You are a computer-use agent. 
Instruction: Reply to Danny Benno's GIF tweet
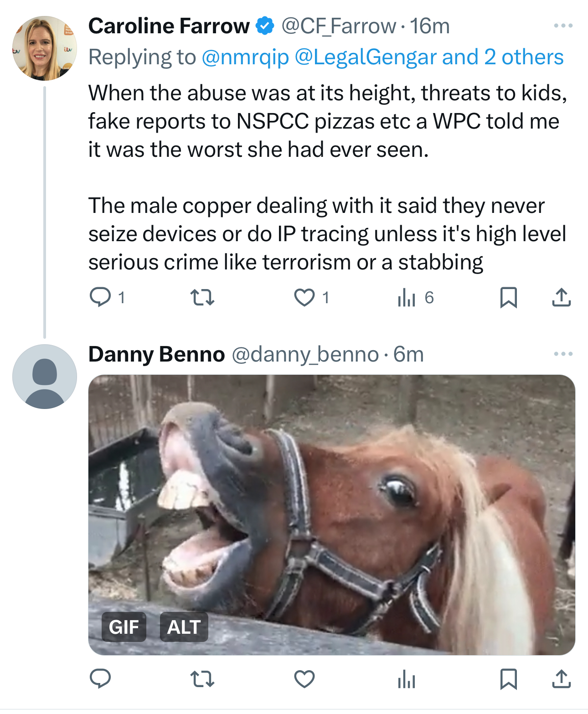100,678
